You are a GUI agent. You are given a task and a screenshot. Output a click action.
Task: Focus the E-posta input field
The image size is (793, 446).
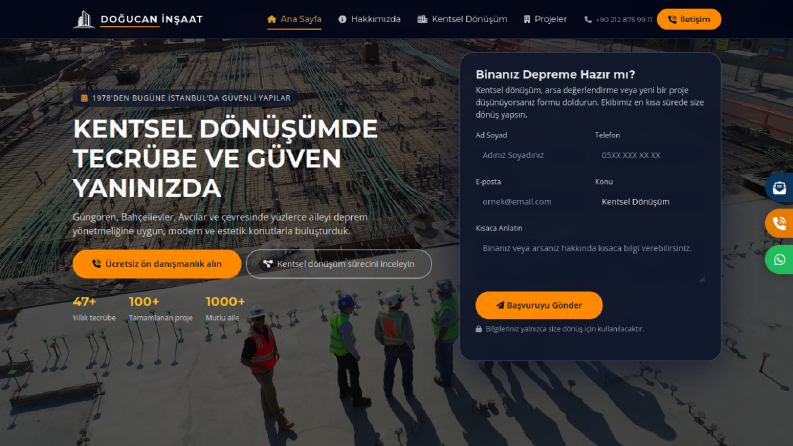coord(530,202)
